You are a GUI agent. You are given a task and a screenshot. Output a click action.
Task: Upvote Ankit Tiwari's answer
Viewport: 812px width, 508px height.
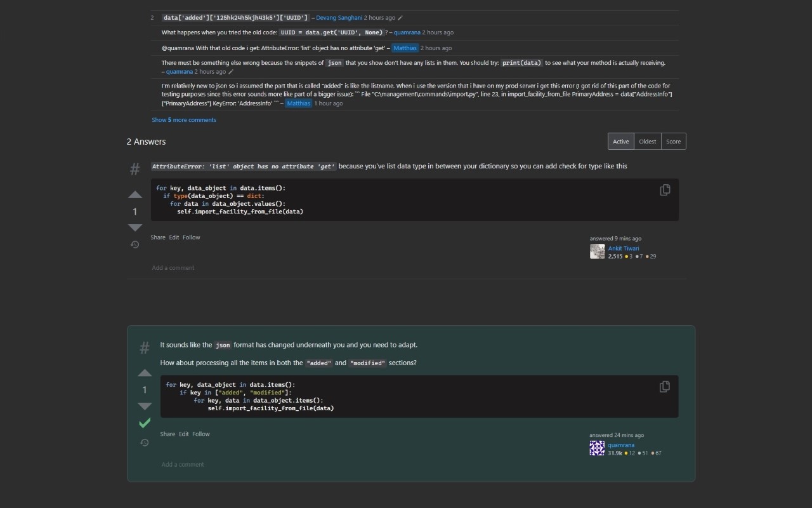pyautogui.click(x=135, y=195)
